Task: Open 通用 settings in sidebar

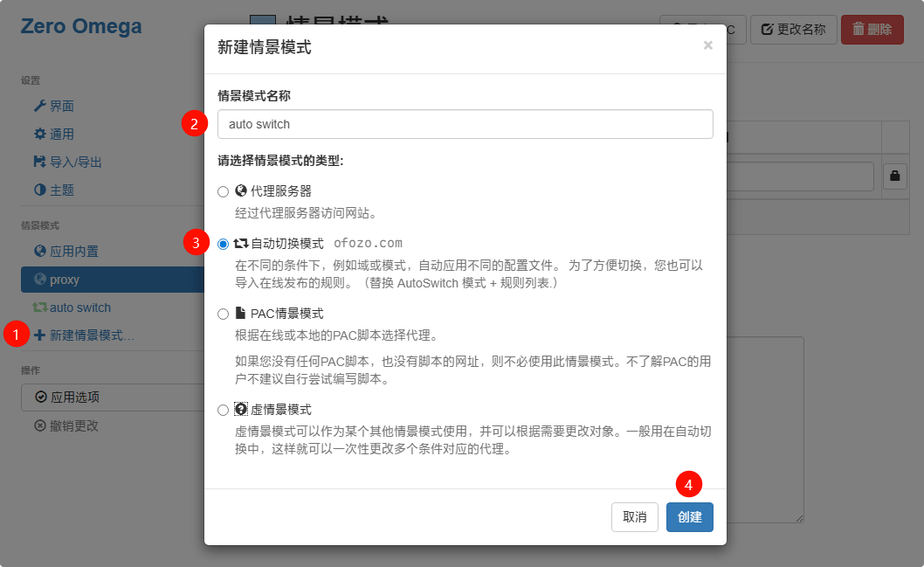Action: pyautogui.click(x=61, y=135)
